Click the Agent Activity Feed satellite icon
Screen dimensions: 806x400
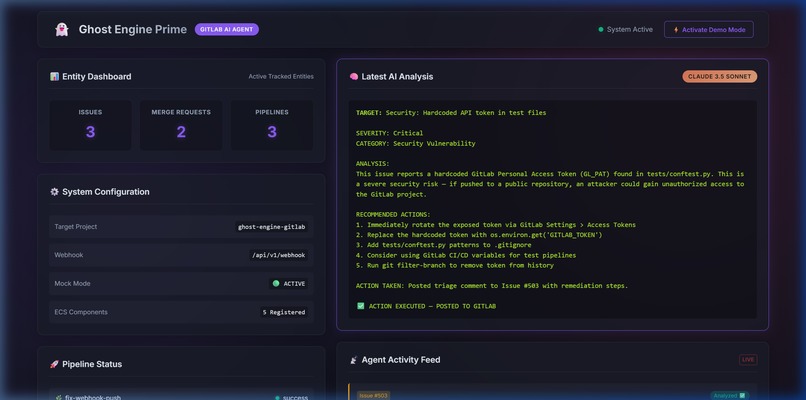(x=354, y=360)
